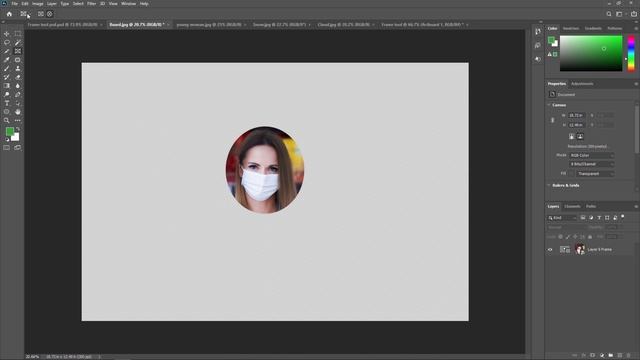The image size is (640, 360).
Task: Change screen mode icon in toolbar
Action: [x=18, y=148]
